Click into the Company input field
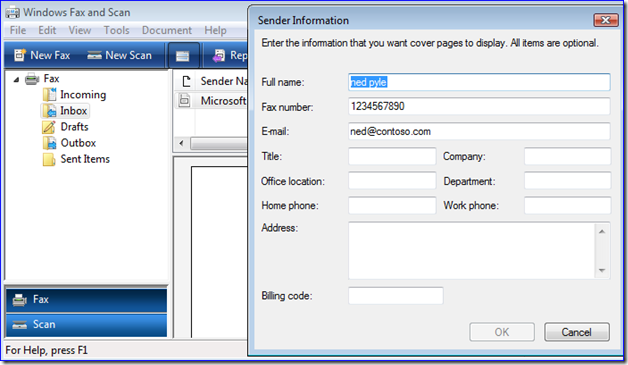 tap(567, 156)
